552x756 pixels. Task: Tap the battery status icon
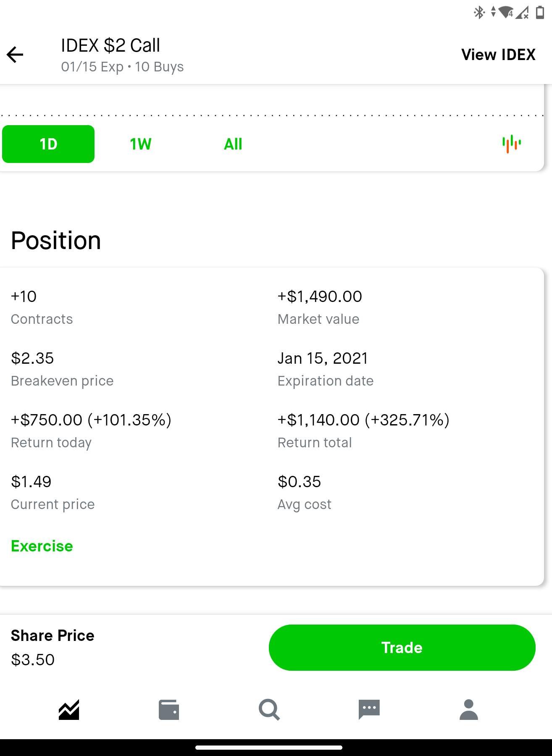point(540,13)
